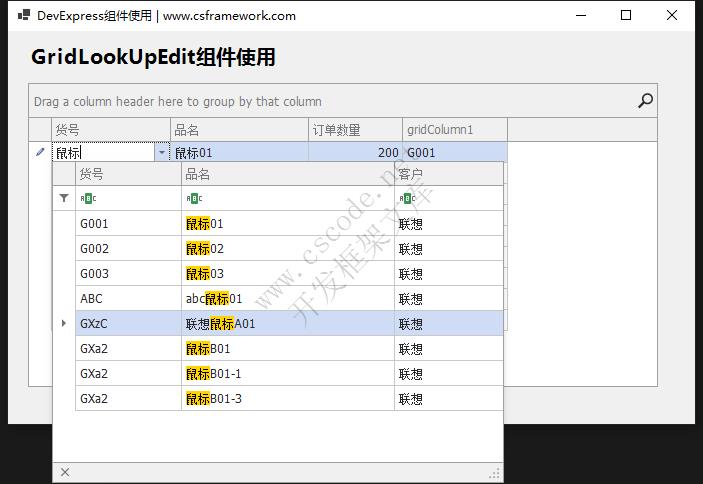Click the row indicator arrow beside GXzC
703x484 pixels.
pos(64,323)
